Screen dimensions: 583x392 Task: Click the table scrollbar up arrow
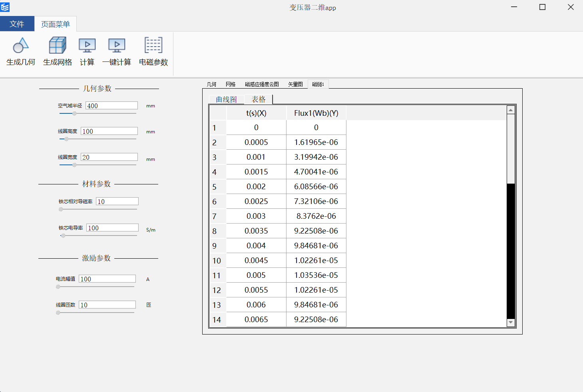[511, 110]
